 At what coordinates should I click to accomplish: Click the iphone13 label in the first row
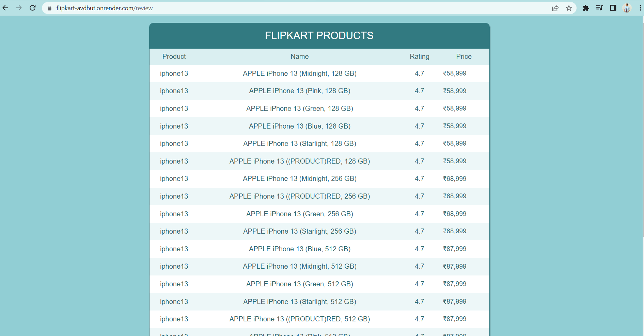pos(174,73)
